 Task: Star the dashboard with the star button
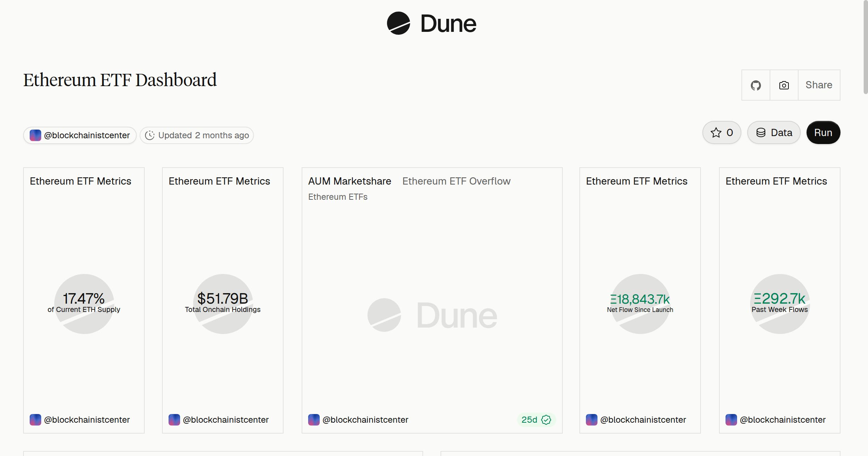pyautogui.click(x=722, y=132)
